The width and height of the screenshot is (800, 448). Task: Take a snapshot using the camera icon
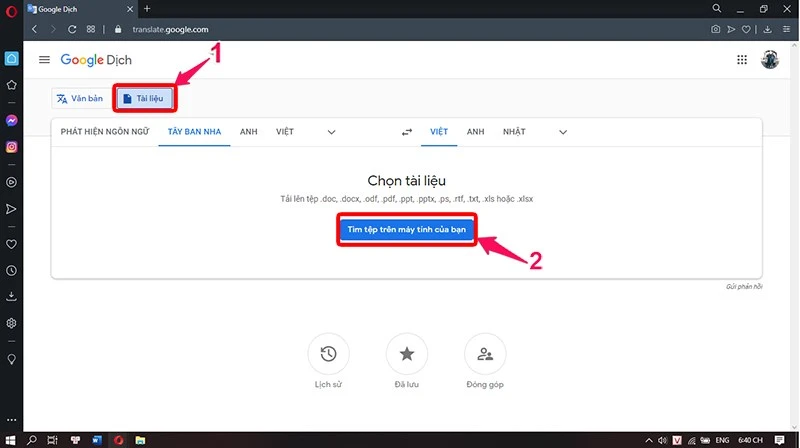[715, 30]
